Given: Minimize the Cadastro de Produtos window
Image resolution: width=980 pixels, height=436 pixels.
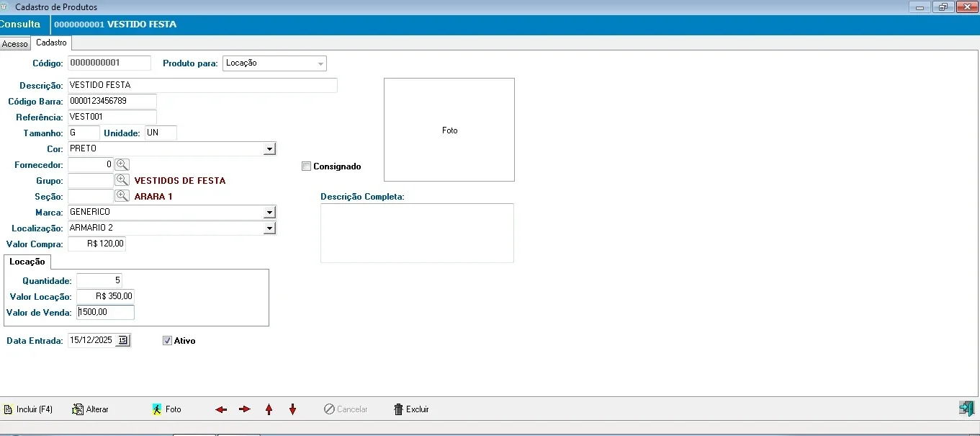Looking at the screenshot, I should coord(920,7).
